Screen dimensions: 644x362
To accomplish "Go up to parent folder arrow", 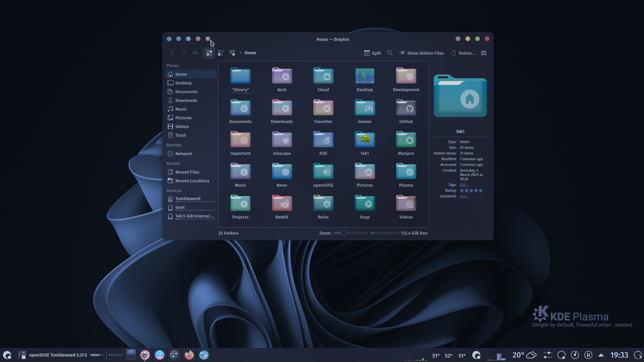I will pyautogui.click(x=195, y=53).
